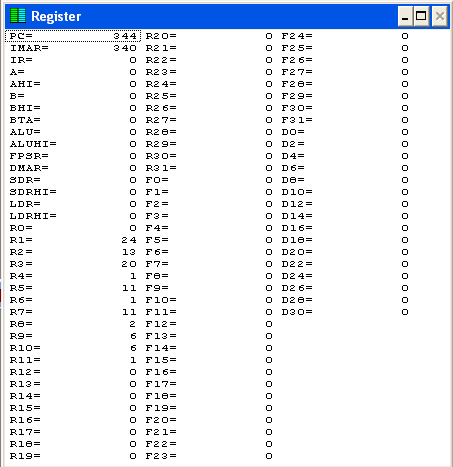Click the Register title bar text
This screenshot has width=453, height=467.
pyautogui.click(x=56, y=16)
